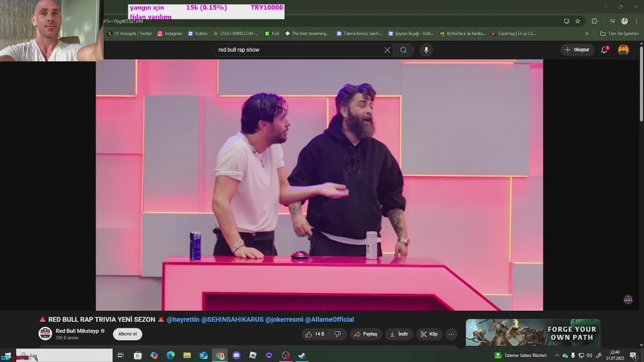Like the video with 14 B likes
Image resolution: width=644 pixels, height=362 pixels.
point(314,334)
